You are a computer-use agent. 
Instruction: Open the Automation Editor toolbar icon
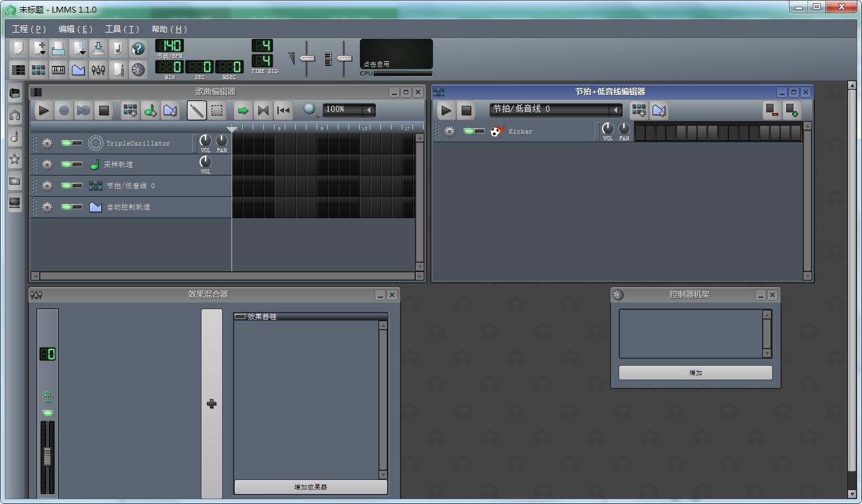click(x=78, y=69)
